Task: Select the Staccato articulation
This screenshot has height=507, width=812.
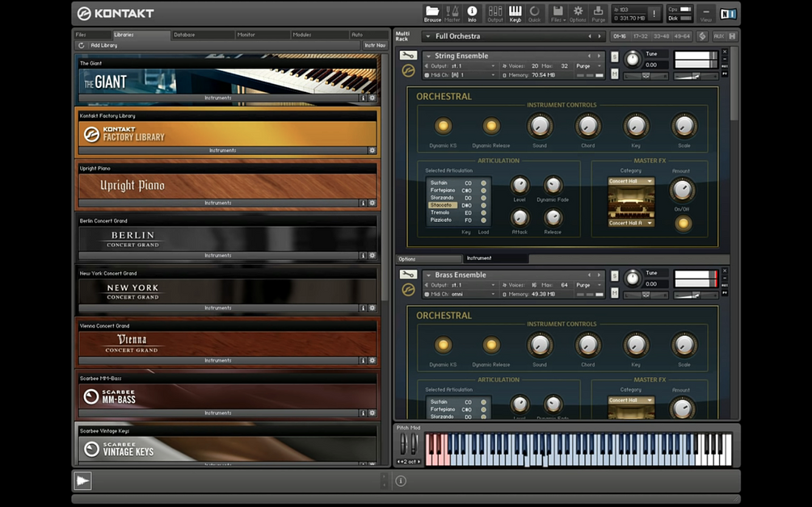Action: coord(443,206)
